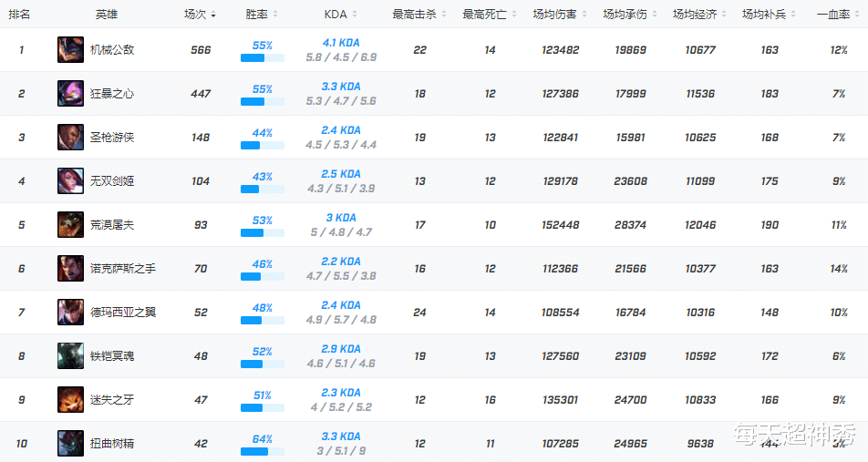Click the 迷失之牙 hero avatar
Viewport: 868px width, 462px height.
70,399
